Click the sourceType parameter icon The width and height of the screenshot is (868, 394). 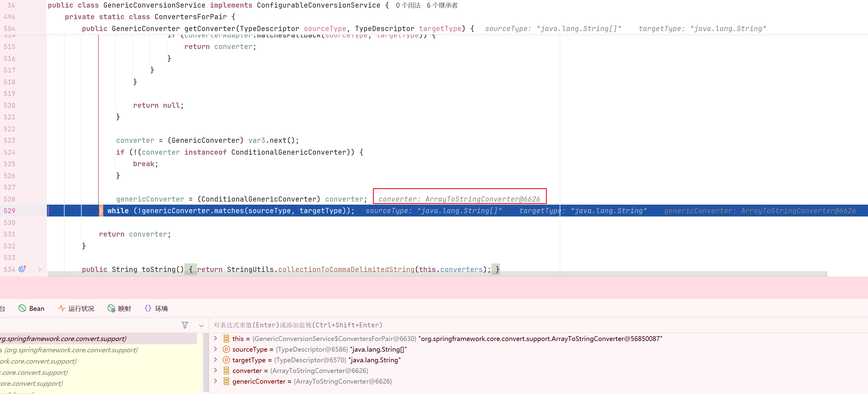(x=226, y=349)
